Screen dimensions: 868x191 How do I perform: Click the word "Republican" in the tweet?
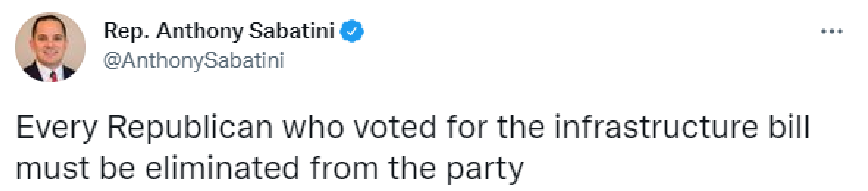pyautogui.click(x=190, y=127)
